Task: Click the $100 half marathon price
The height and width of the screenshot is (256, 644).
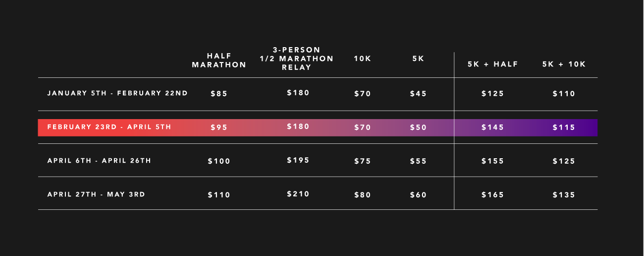Action: pos(219,161)
